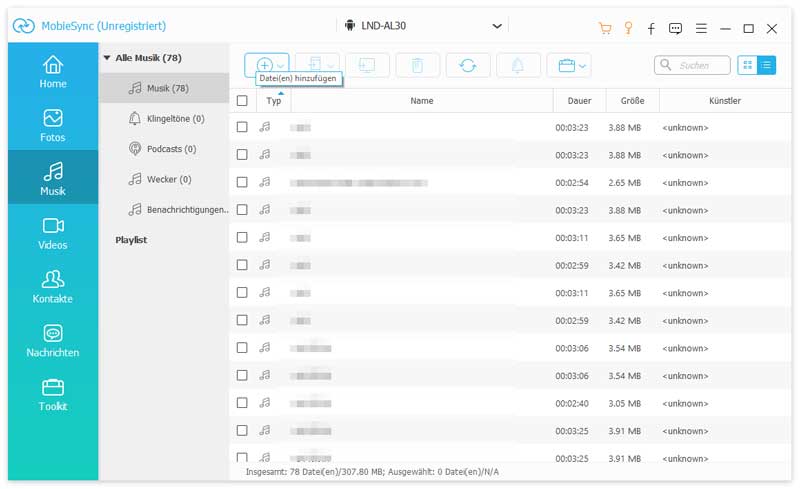Click the MobieSync (Unregistriert) title

tap(104, 26)
